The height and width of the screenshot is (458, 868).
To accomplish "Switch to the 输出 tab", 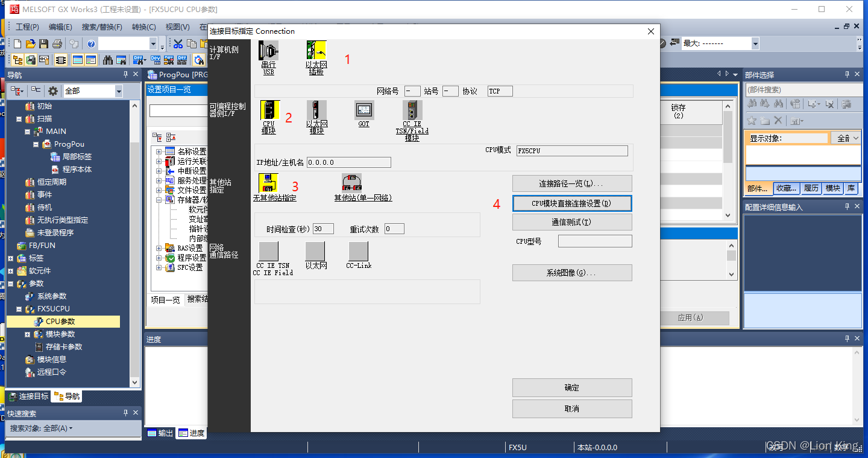I will pos(160,433).
